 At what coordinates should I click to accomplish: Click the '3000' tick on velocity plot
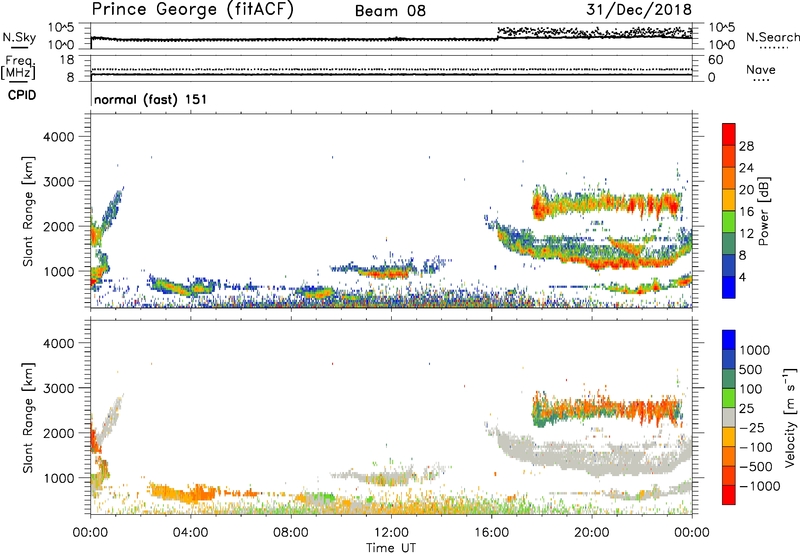click(58, 388)
